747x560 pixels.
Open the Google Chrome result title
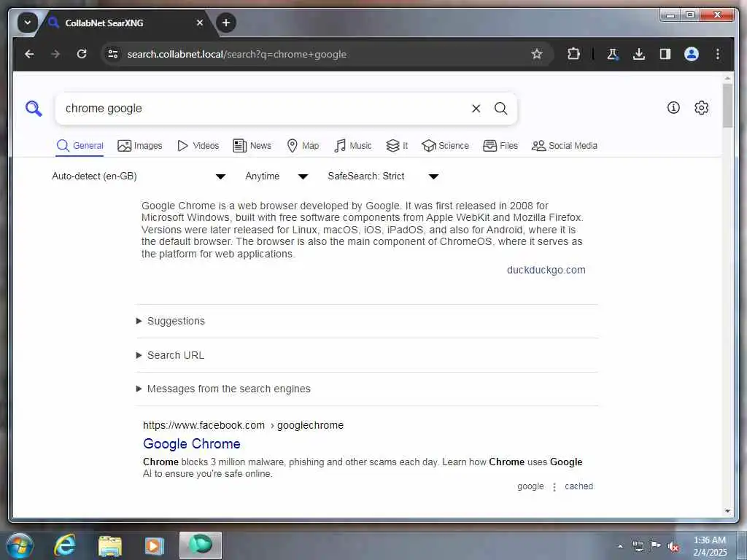[192, 444]
